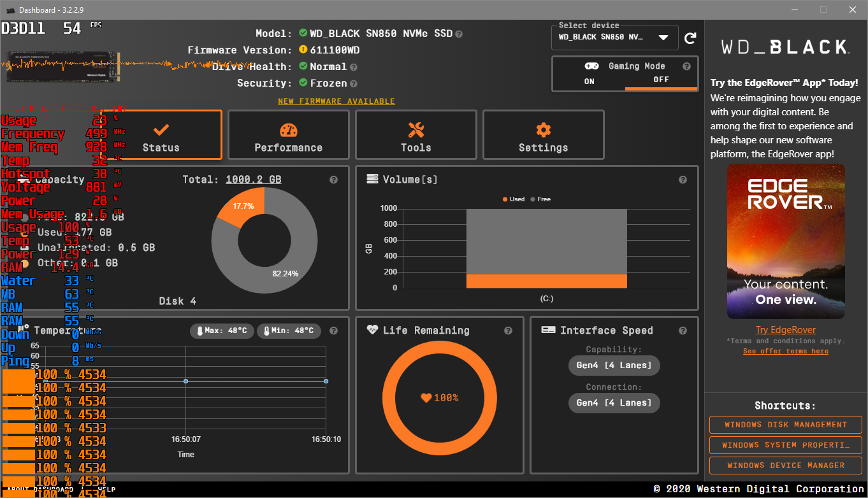Click the Security green check icon

click(x=303, y=83)
